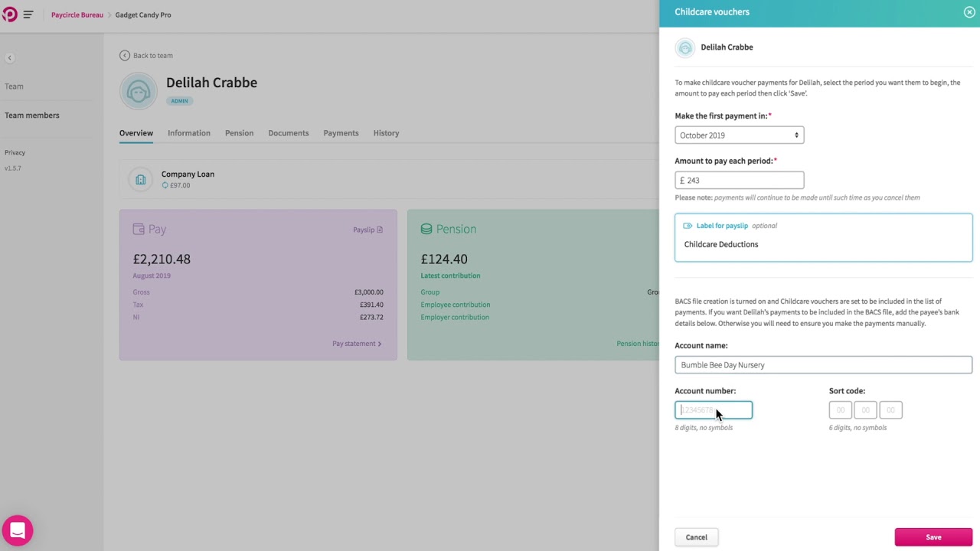Click the Save button
The height and width of the screenshot is (551, 980).
(933, 537)
